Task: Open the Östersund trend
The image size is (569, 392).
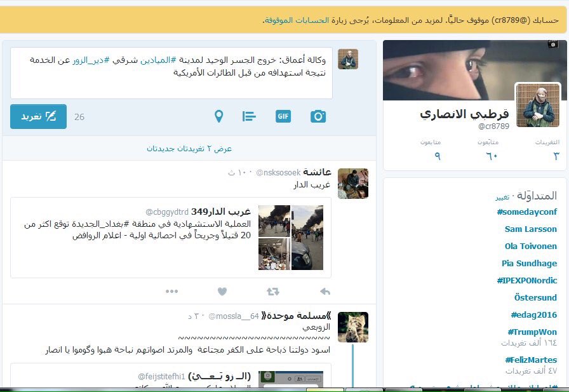Action: tap(535, 297)
